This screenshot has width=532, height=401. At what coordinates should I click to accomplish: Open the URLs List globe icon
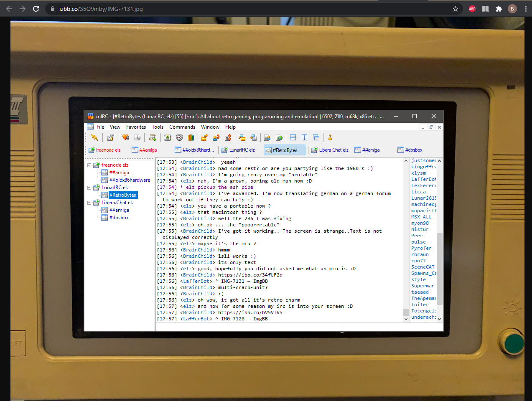279,137
